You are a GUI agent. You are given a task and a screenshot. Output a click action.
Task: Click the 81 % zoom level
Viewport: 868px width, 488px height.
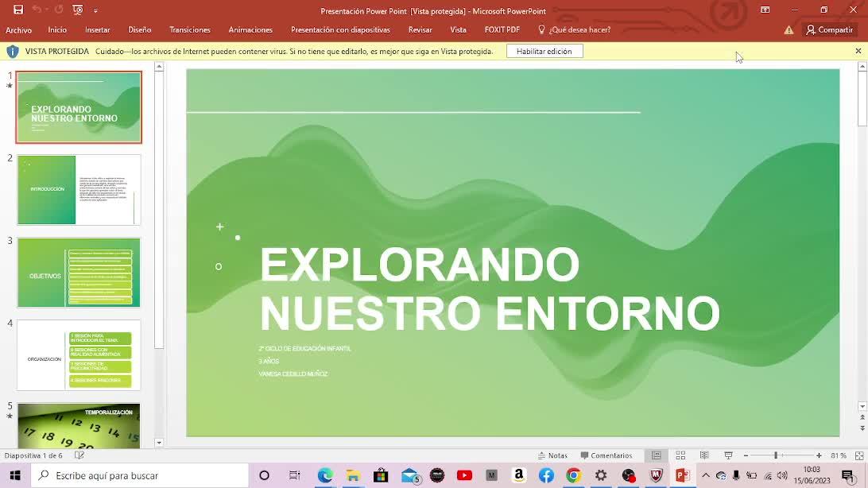pos(838,455)
